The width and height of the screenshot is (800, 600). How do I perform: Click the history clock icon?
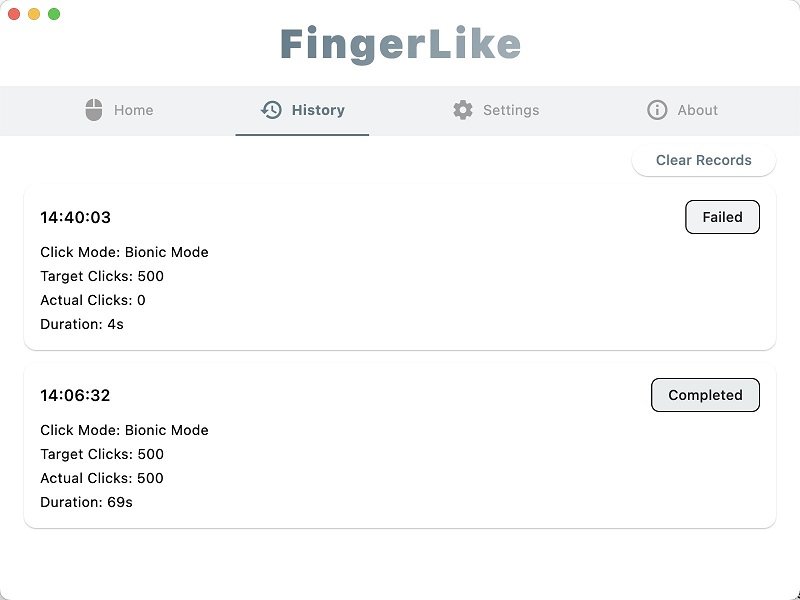[x=271, y=110]
